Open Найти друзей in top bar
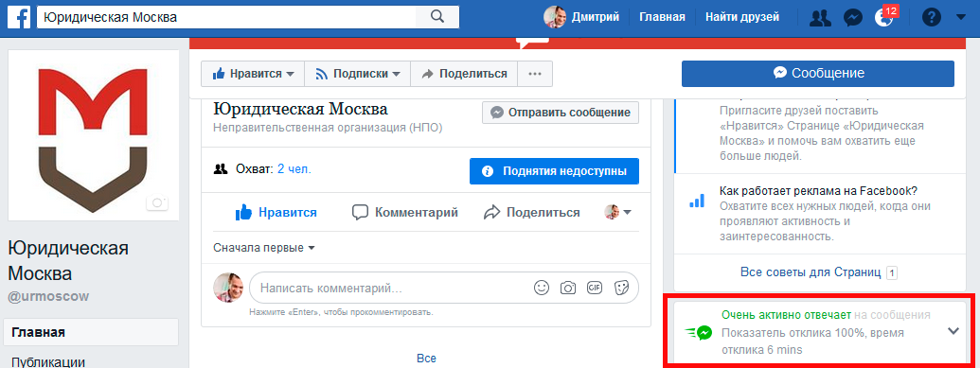 coord(742,17)
